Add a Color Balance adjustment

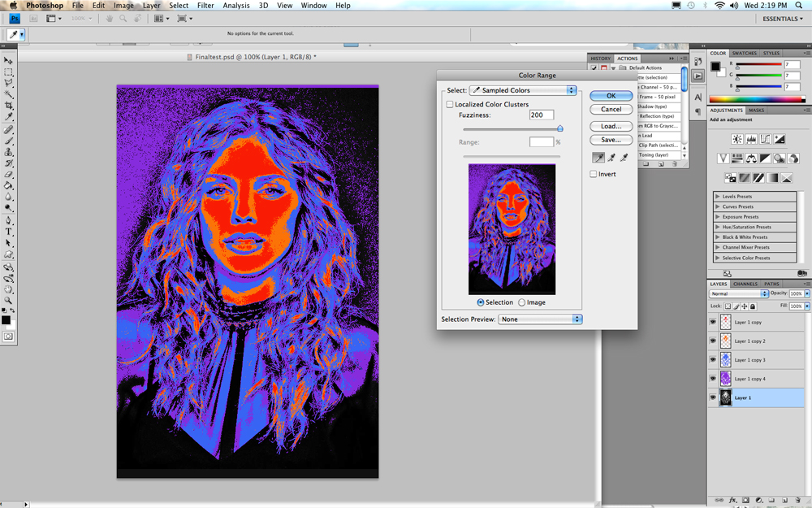[x=751, y=158]
